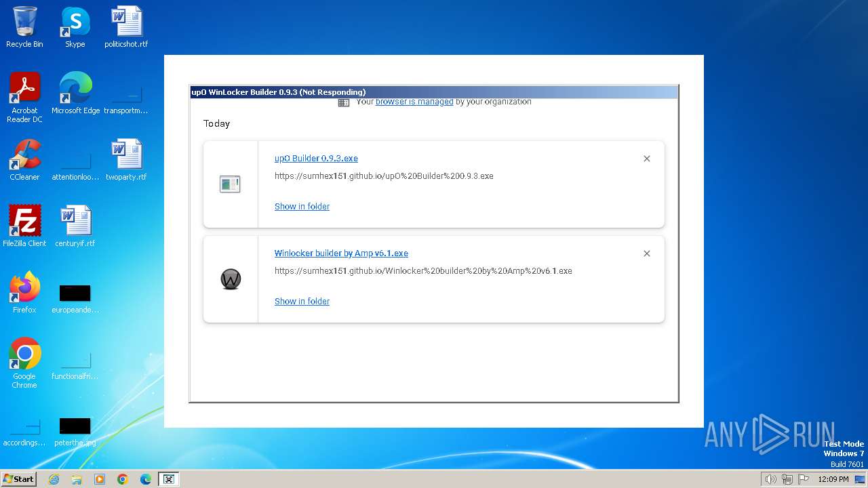Launch Firefox from desktop

[x=24, y=293]
